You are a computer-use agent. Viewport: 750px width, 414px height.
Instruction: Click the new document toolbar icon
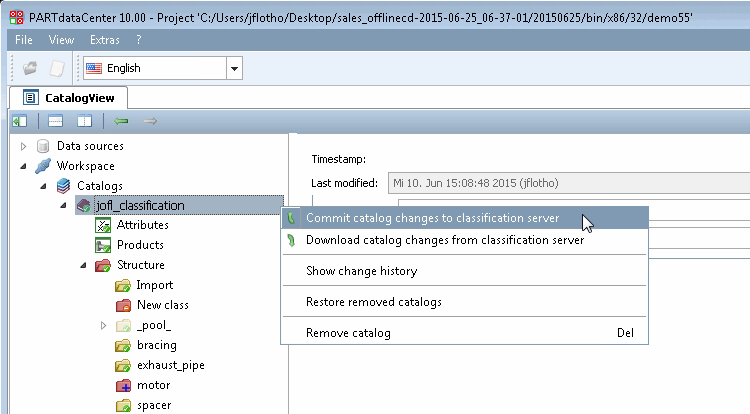(57, 68)
